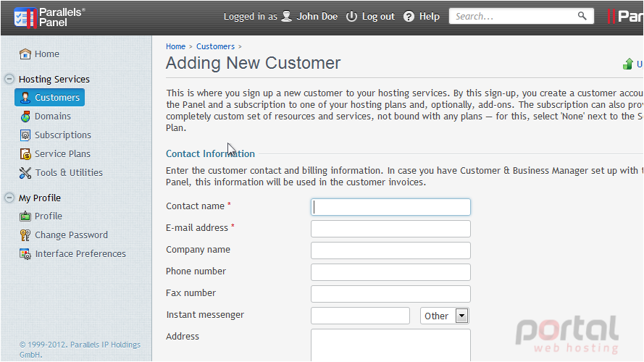The image size is (644, 362).
Task: Click the Customers person icon in sidebar
Action: [25, 97]
